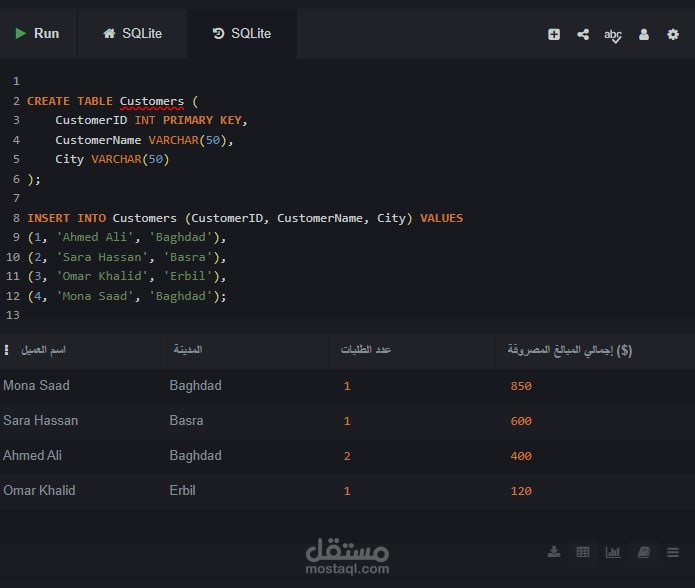Open the home SQLite tab

click(x=133, y=34)
